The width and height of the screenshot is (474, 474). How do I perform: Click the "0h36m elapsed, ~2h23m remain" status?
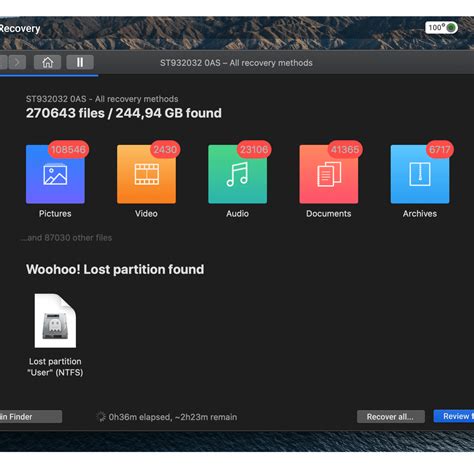(x=173, y=417)
